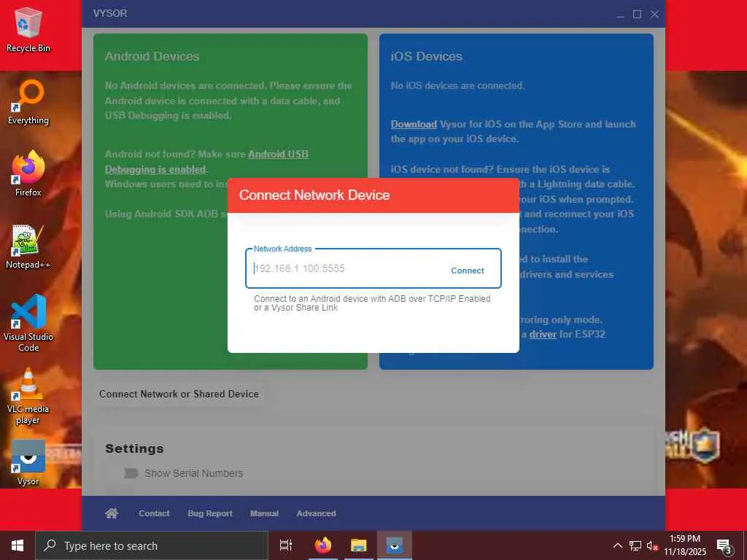Open the Windows Start menu

(18, 545)
